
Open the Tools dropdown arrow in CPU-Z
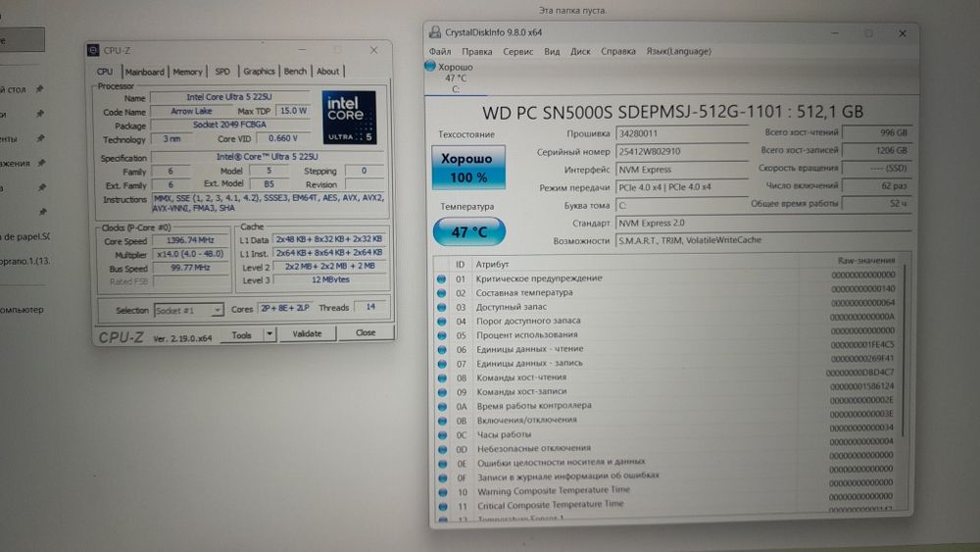pos(269,334)
